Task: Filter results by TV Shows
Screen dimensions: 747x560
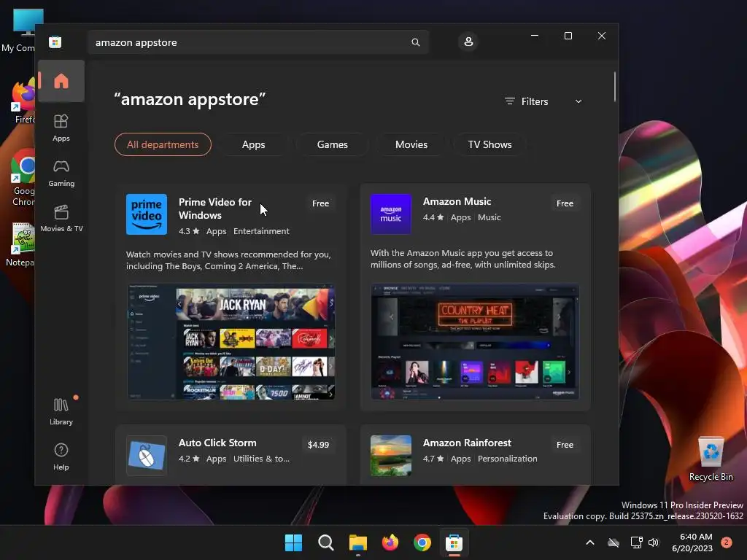Action: pos(489,144)
